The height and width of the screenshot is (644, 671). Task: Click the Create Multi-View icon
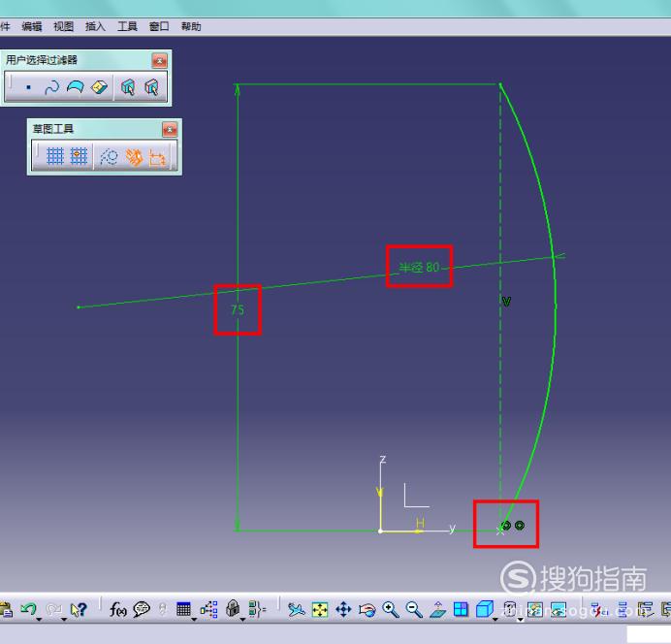461,609
